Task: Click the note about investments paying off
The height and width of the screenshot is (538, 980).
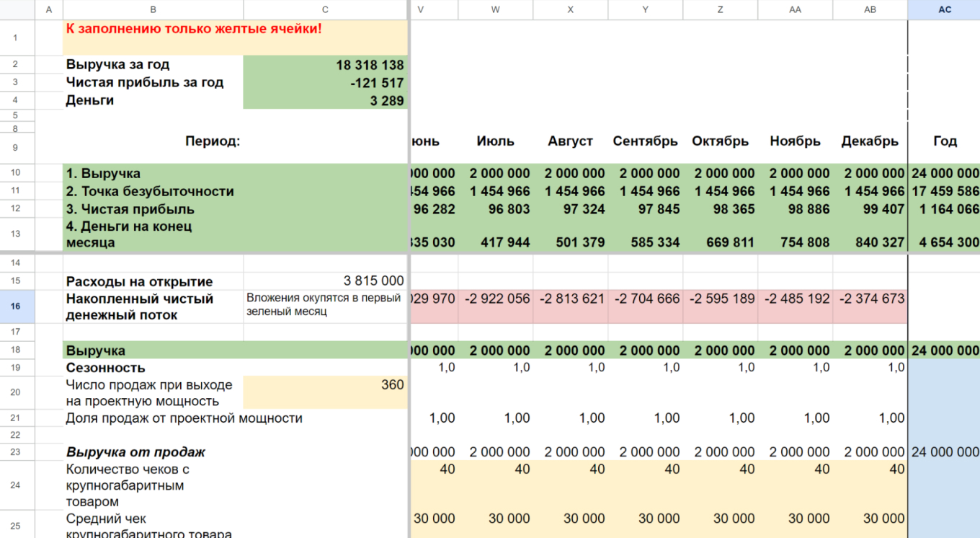Action: [x=325, y=304]
